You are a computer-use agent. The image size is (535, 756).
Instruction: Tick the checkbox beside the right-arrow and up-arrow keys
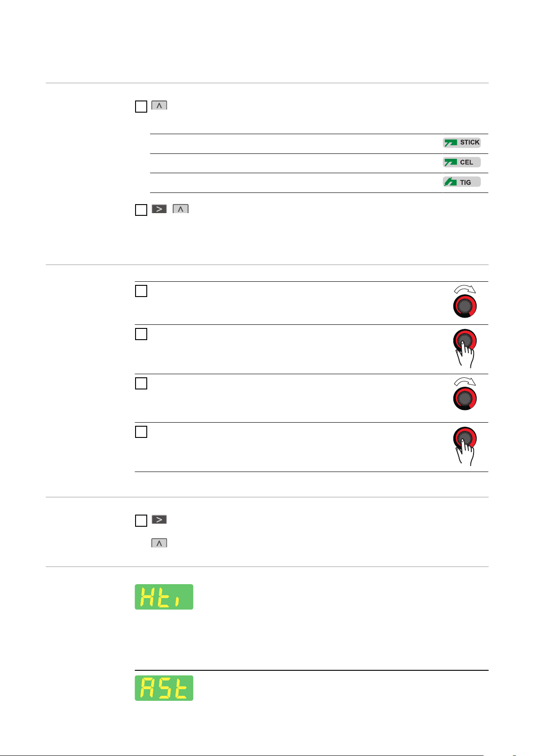click(x=141, y=210)
